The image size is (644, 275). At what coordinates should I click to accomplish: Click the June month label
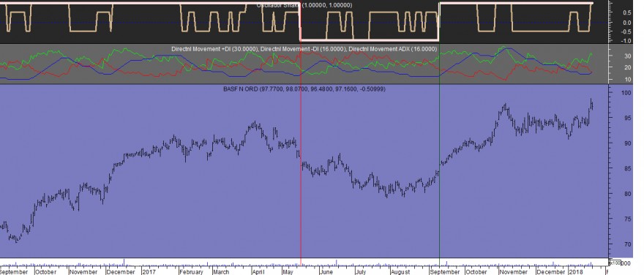(326, 272)
